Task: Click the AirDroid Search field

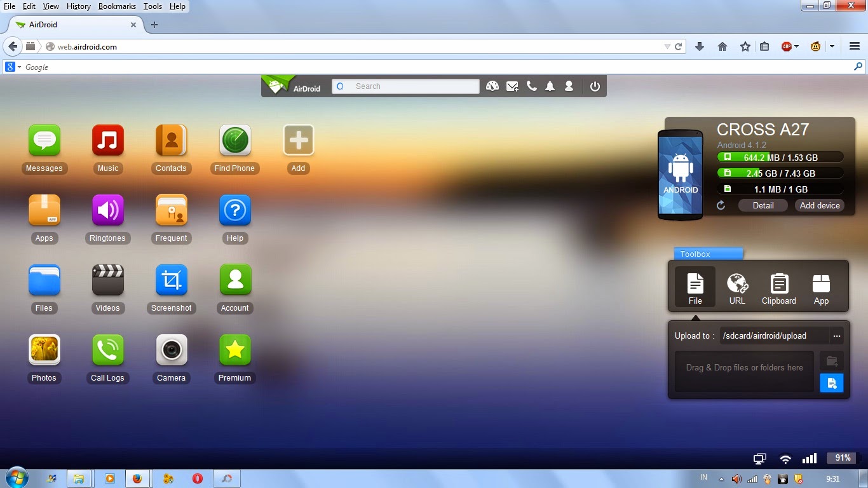Action: [405, 86]
